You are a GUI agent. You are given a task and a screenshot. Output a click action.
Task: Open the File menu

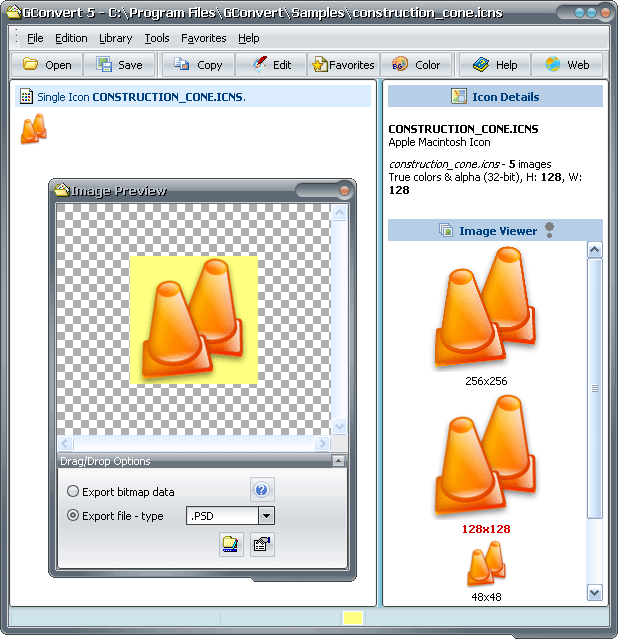pos(35,38)
